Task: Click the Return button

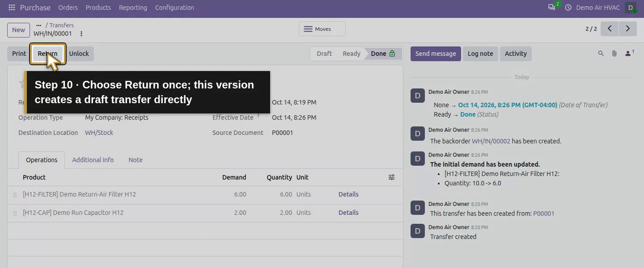Action: click(x=47, y=54)
